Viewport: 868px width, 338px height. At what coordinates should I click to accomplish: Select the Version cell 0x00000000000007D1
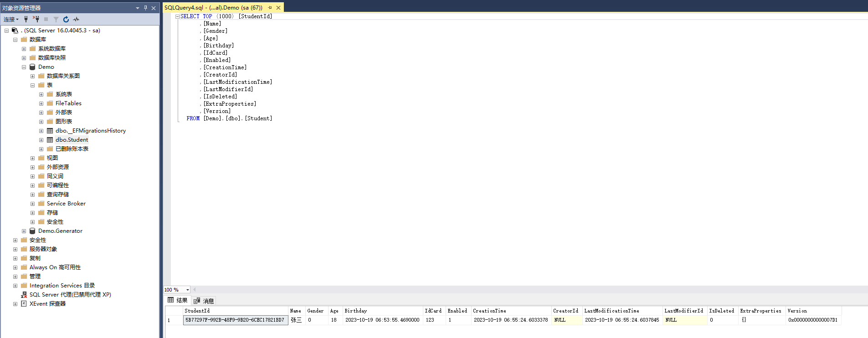[814, 320]
